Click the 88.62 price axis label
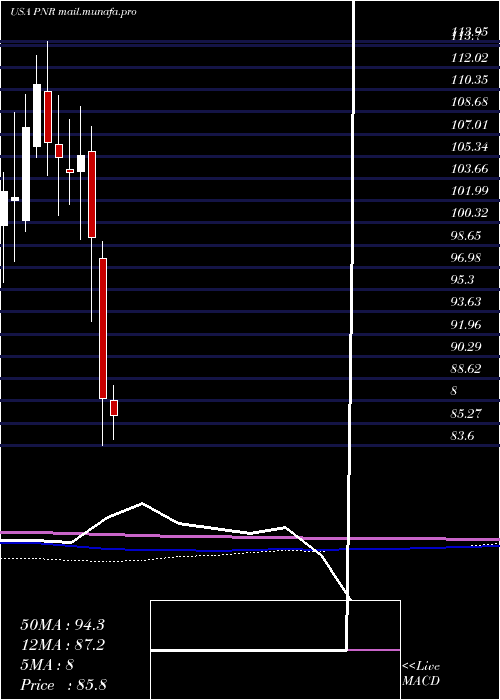The image size is (500, 700). click(x=466, y=369)
